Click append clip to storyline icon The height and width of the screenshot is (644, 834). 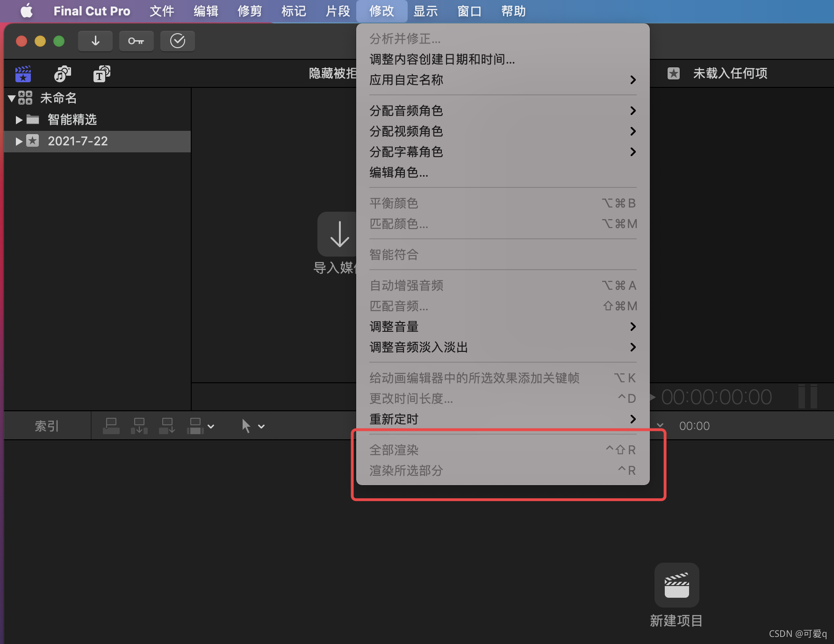point(167,426)
